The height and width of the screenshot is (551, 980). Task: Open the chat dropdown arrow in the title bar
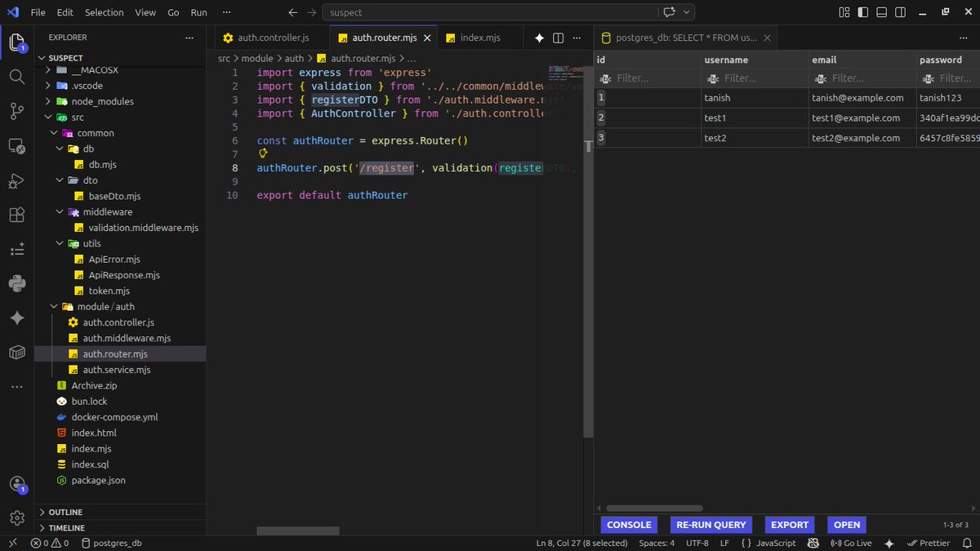687,12
